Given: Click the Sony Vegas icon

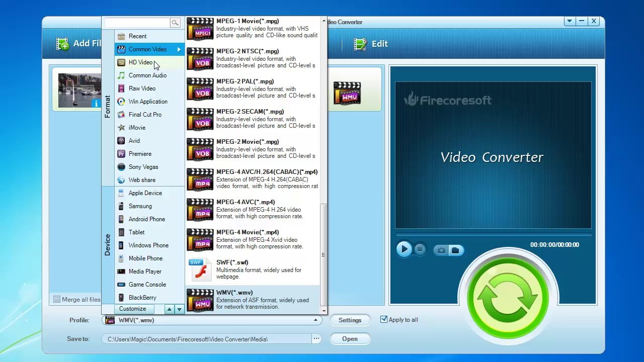Looking at the screenshot, I should [x=121, y=167].
